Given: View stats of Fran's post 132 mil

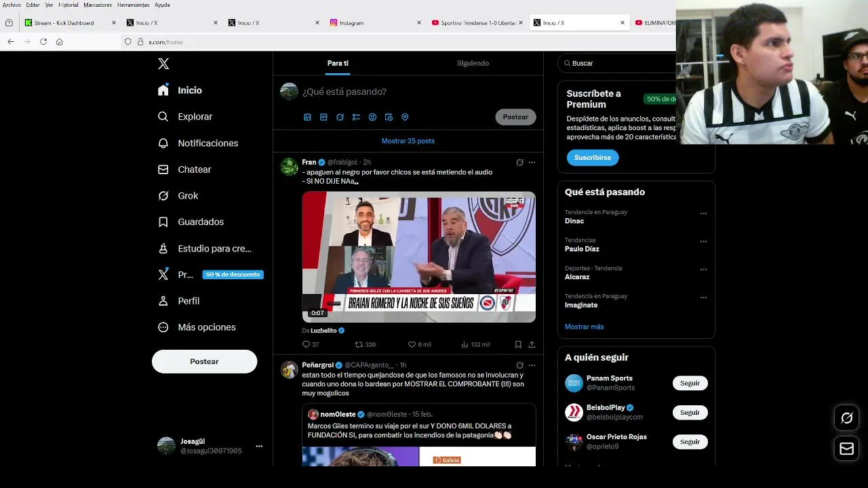Looking at the screenshot, I should pos(475,344).
